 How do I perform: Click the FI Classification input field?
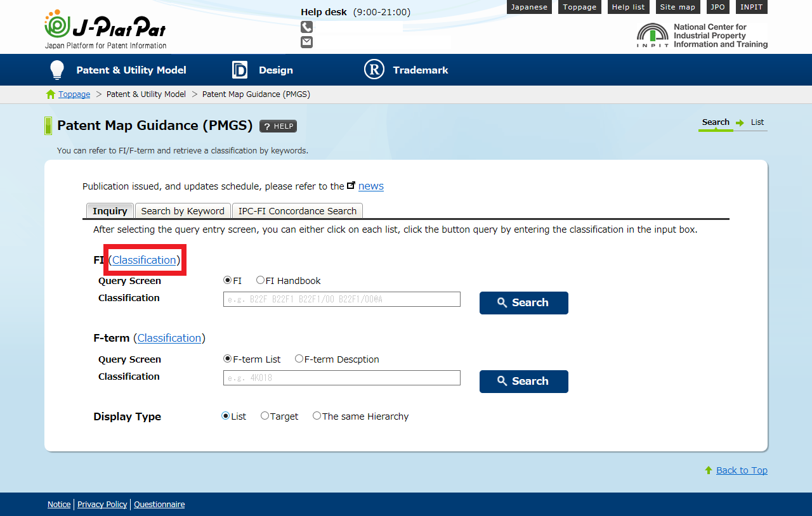tap(341, 299)
